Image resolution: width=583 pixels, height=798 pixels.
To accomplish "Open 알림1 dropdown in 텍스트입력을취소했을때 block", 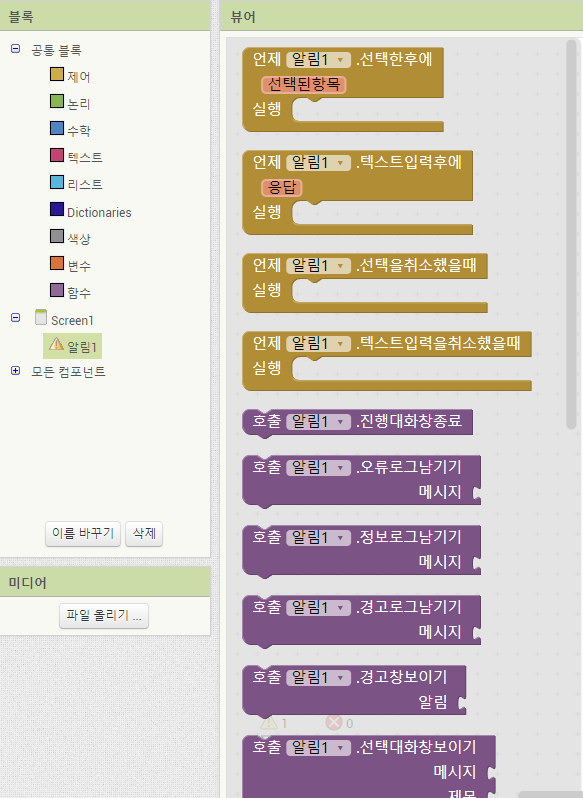I will point(318,344).
